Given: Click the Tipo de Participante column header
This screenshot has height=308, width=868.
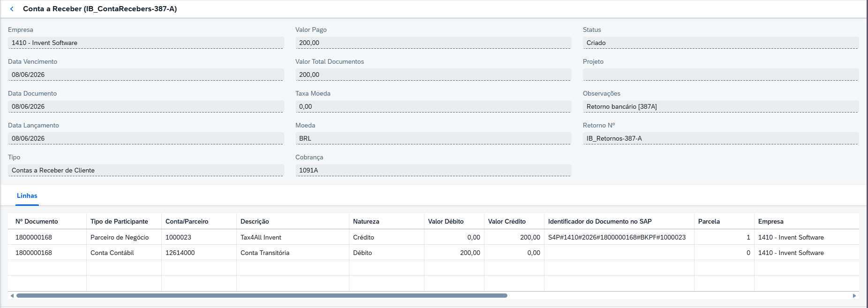Looking at the screenshot, I should (x=124, y=221).
